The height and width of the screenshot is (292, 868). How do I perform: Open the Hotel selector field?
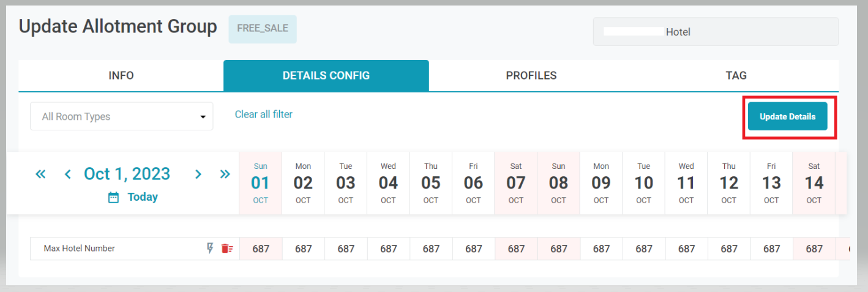point(716,32)
